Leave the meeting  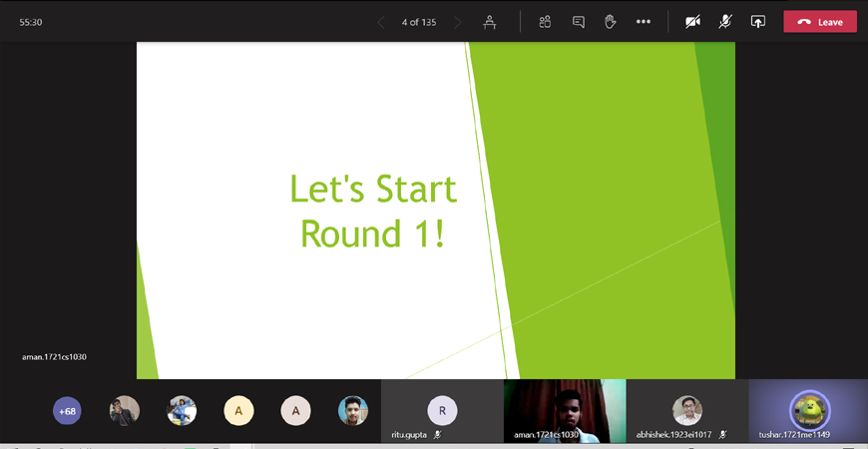819,22
